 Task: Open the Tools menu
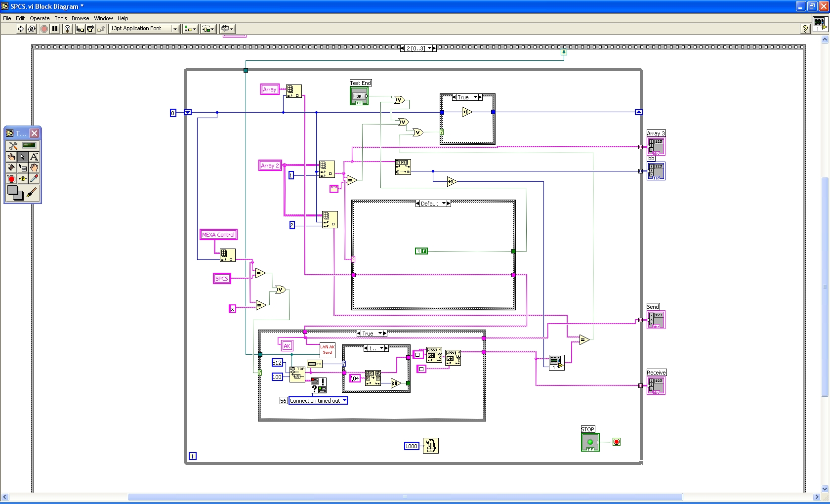[61, 18]
